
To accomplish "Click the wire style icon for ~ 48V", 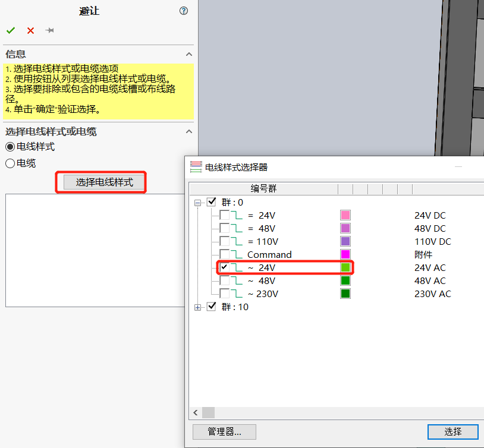I will (x=237, y=280).
